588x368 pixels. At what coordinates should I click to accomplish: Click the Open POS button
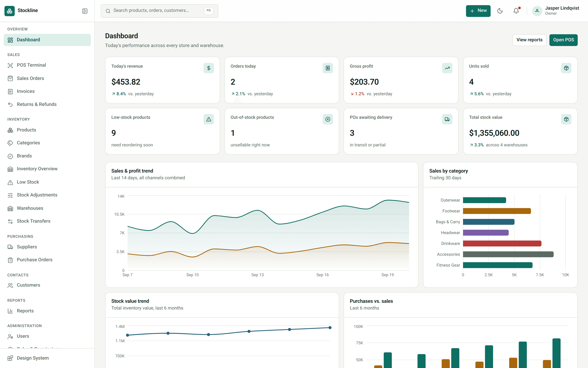[563, 40]
